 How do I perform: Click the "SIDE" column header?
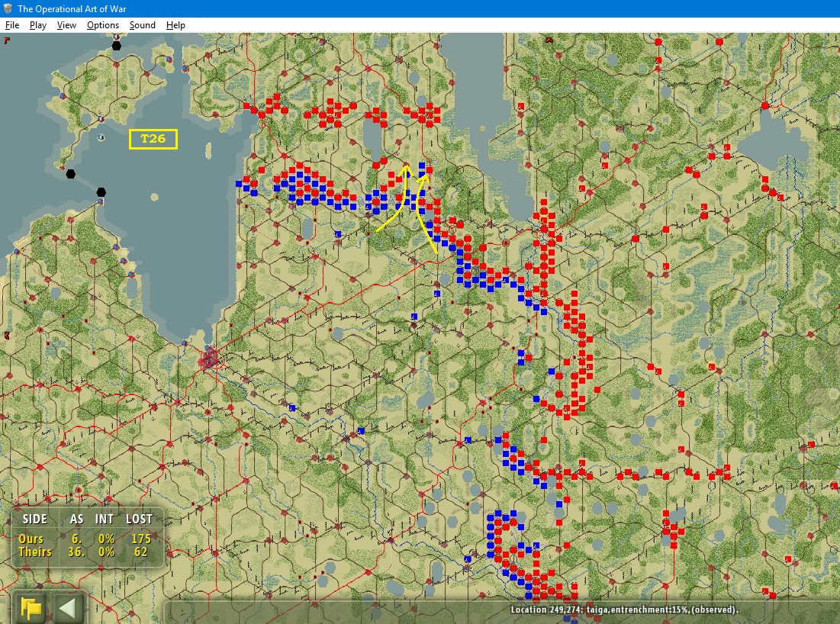coord(35,519)
